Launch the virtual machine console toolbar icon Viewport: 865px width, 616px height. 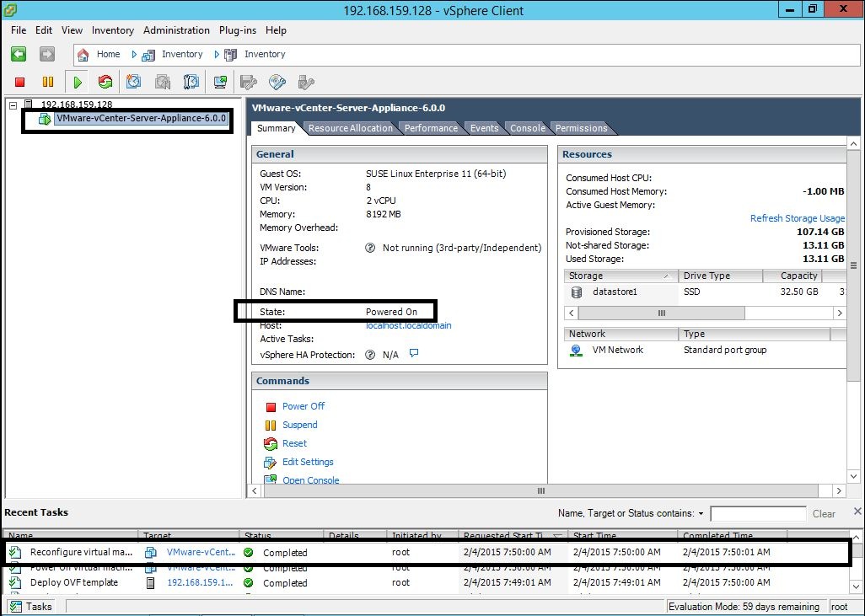[220, 82]
